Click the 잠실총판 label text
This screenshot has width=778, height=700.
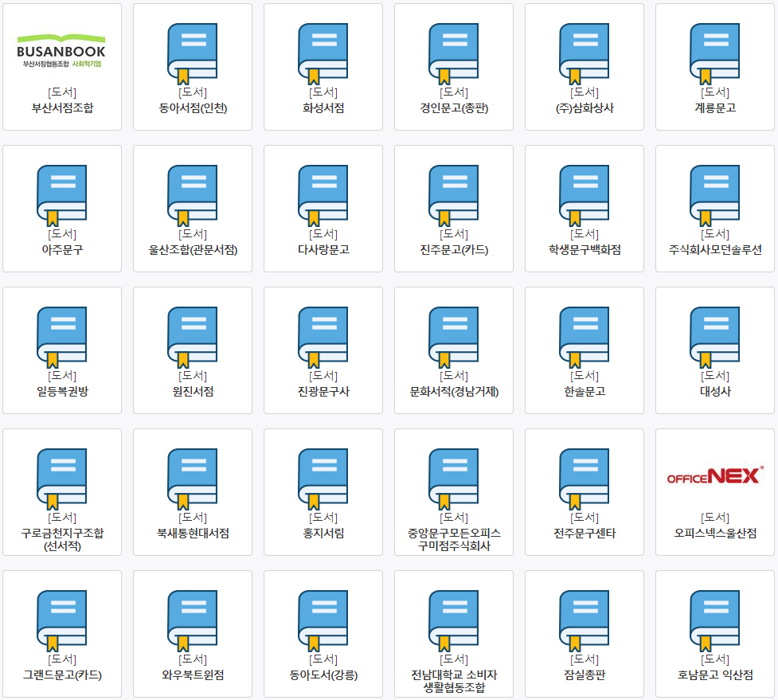[x=584, y=675]
